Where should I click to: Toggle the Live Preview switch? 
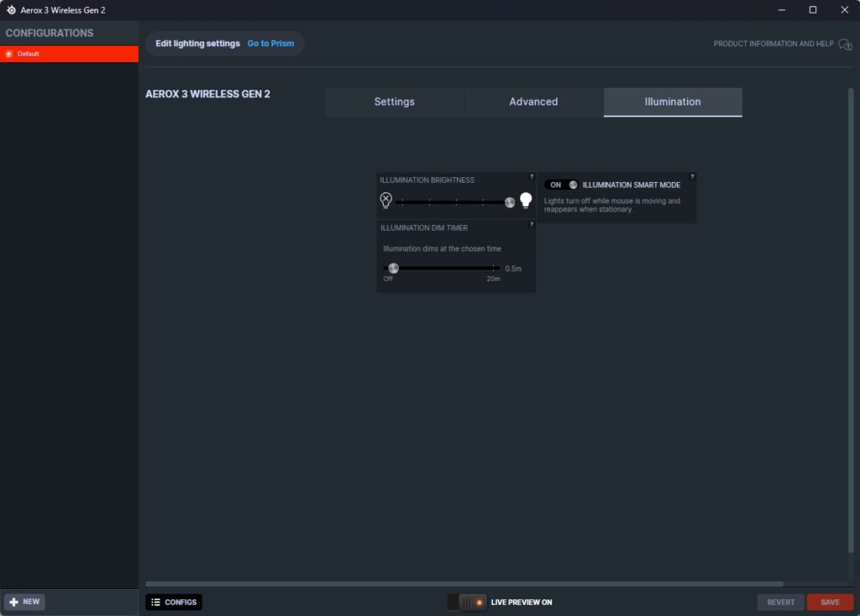[x=467, y=602]
